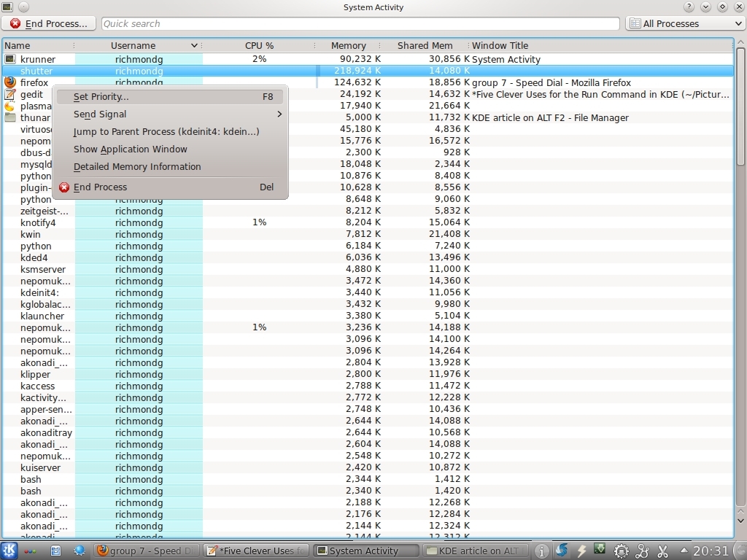Open the blue swirl tray icon
The height and width of the screenshot is (560, 747).
click(562, 551)
